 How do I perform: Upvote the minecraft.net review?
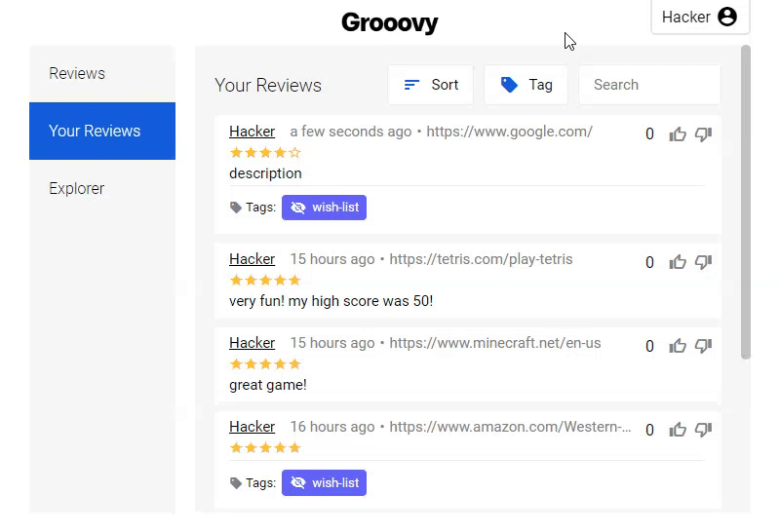coord(677,346)
